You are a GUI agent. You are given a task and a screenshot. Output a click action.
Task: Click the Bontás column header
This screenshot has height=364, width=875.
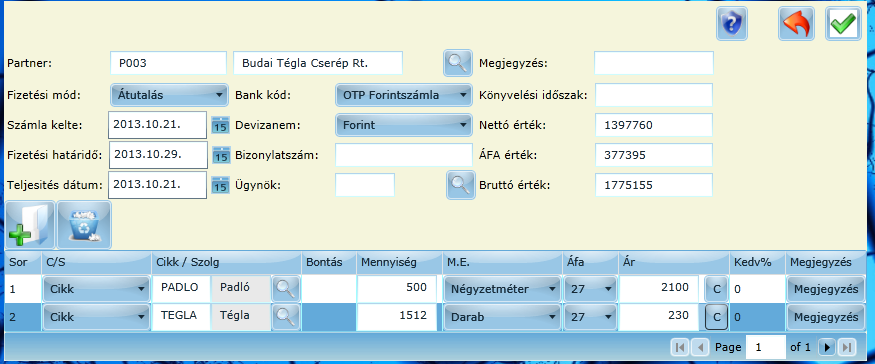[x=328, y=262]
